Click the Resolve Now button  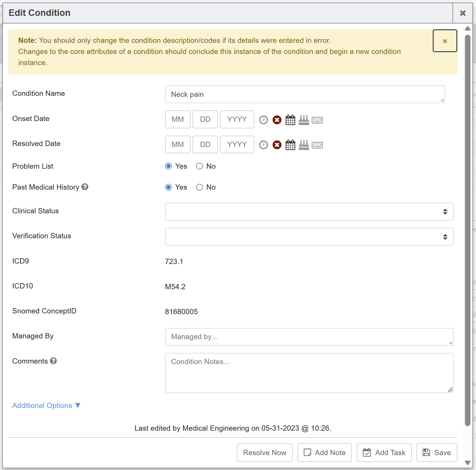265,453
